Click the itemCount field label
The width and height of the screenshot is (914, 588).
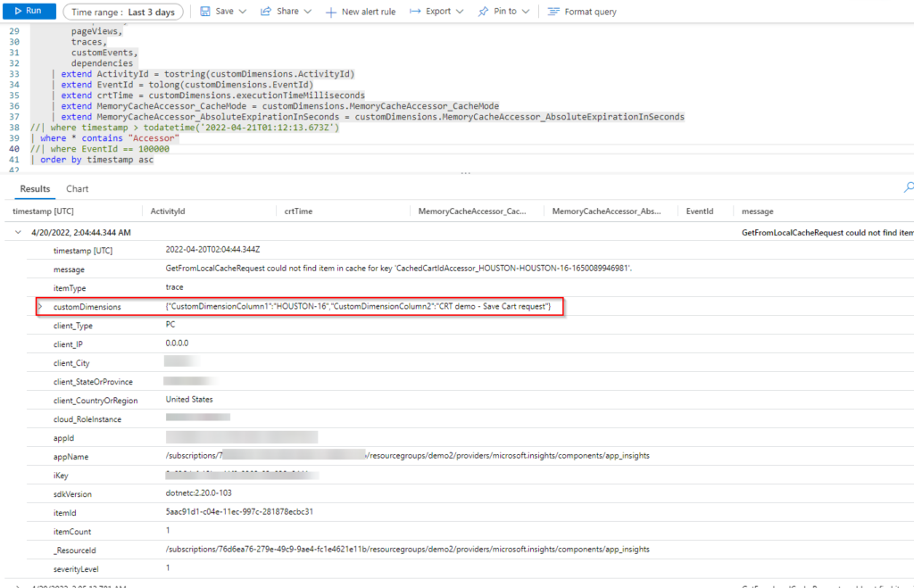[x=71, y=532]
